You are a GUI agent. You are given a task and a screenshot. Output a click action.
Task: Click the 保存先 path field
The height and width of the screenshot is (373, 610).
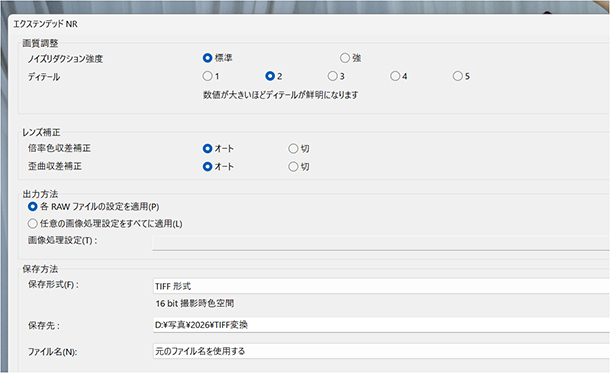381,325
